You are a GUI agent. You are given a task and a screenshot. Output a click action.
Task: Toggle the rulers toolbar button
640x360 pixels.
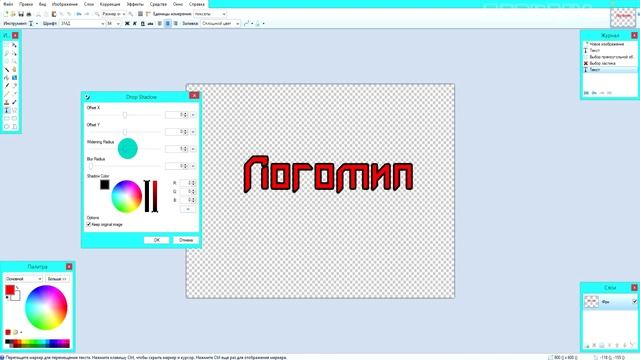(x=147, y=14)
